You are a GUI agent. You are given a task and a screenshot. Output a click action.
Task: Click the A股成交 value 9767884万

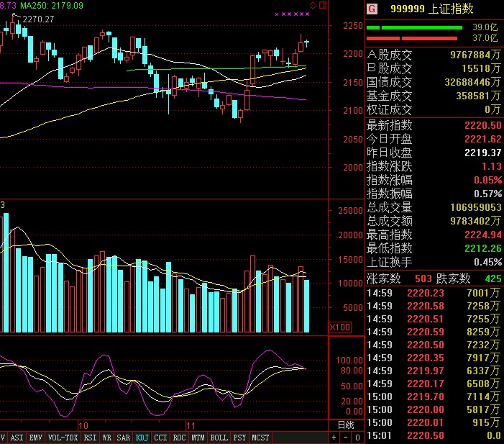click(475, 55)
